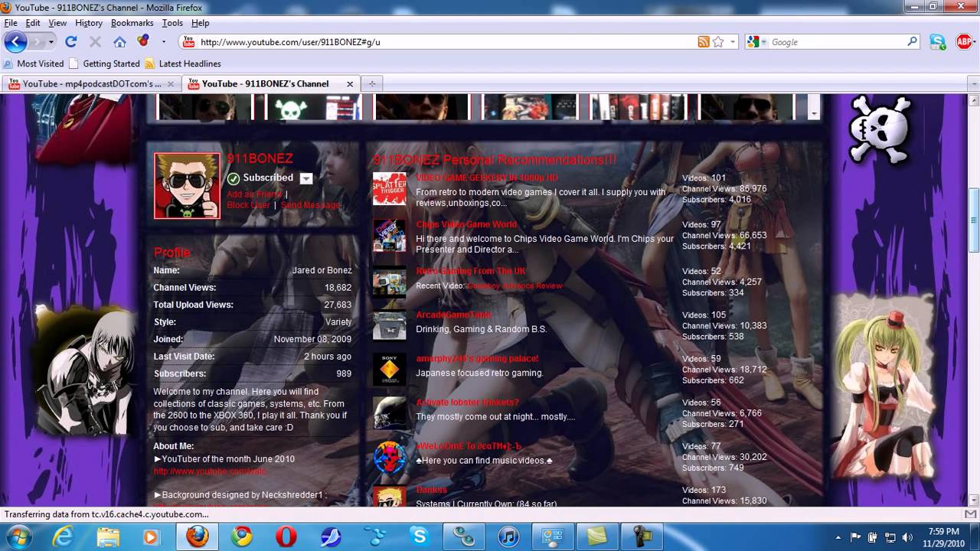The width and height of the screenshot is (980, 551).
Task: Open the Tools menu
Action: coord(172,23)
